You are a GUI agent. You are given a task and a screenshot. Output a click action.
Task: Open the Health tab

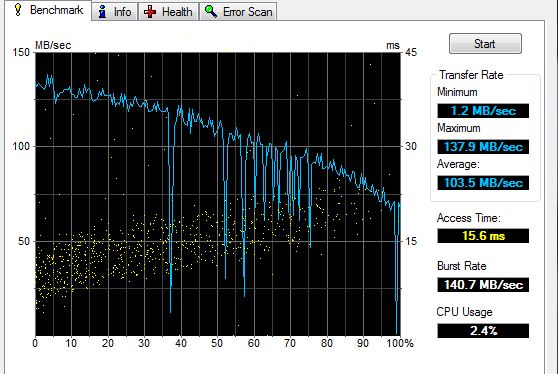tap(168, 12)
